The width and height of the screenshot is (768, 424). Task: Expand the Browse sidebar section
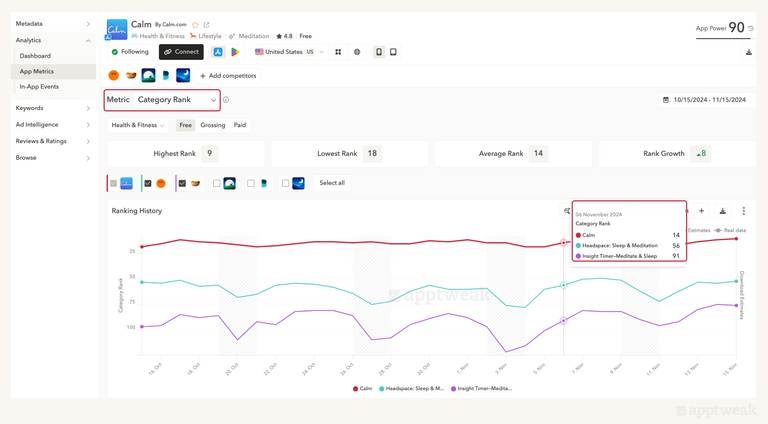pos(53,158)
